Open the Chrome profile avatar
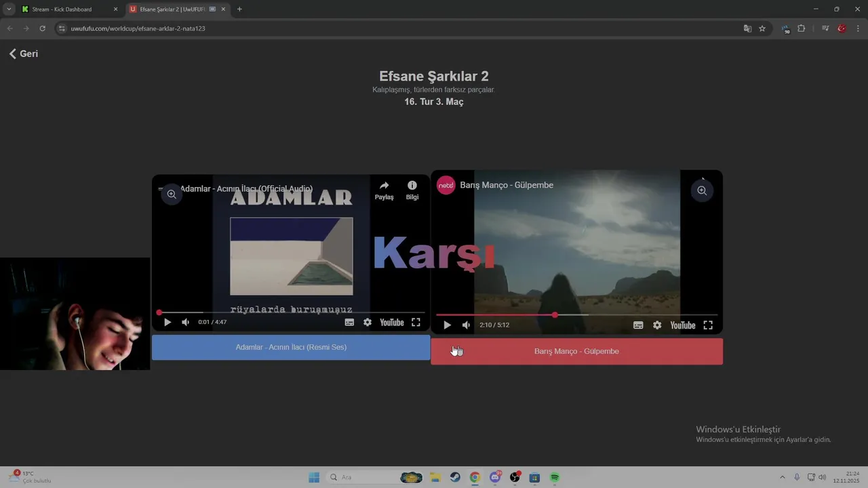This screenshot has width=868, height=488. (x=842, y=28)
